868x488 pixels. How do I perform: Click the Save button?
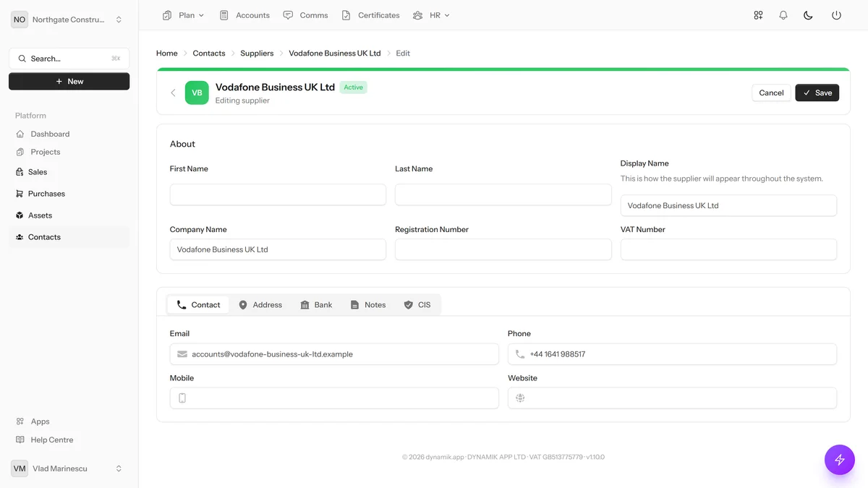817,93
